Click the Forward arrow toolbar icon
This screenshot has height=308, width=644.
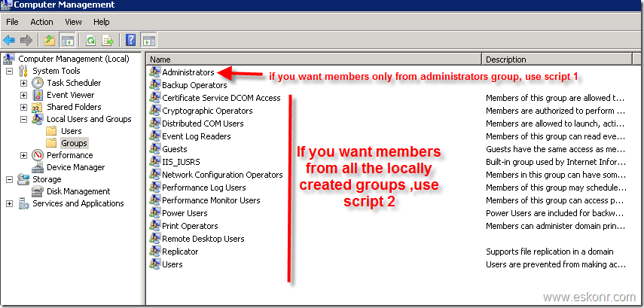(x=26, y=40)
